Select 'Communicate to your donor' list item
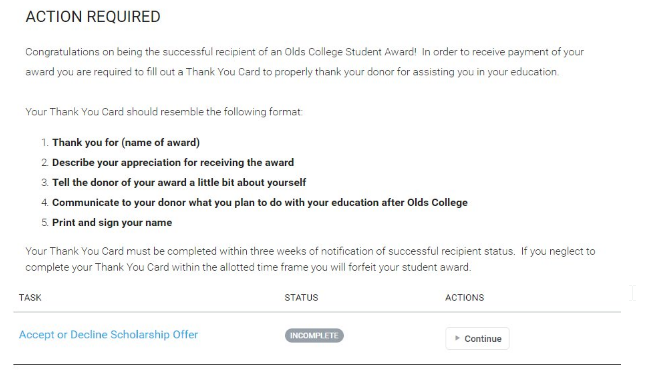This screenshot has height=384, width=646. 260,203
